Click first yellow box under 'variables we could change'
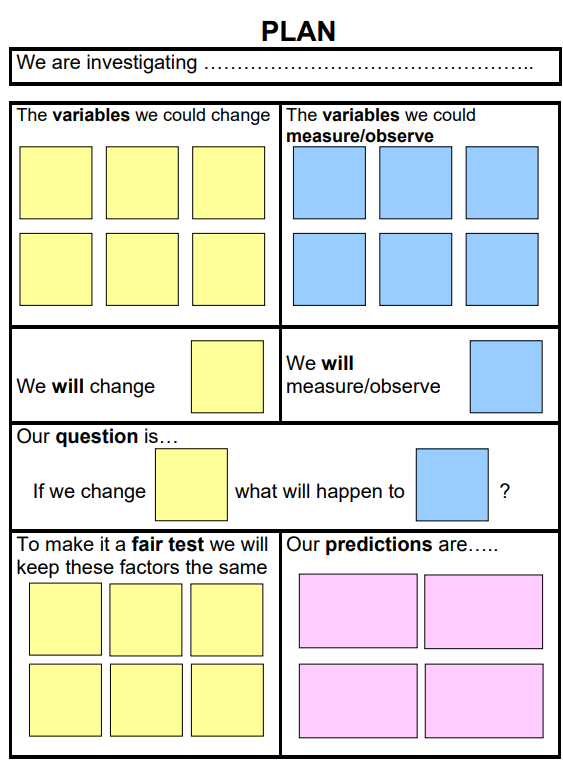 pyautogui.click(x=56, y=183)
